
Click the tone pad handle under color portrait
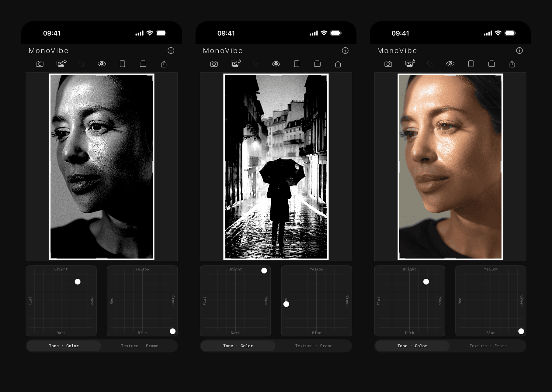(x=426, y=282)
